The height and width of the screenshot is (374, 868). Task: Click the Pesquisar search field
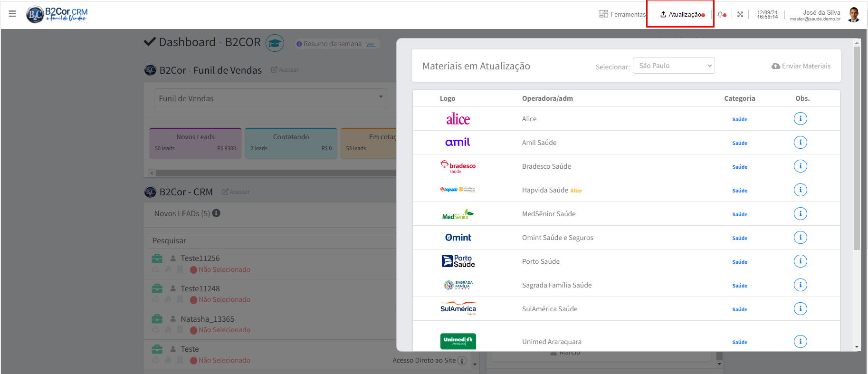point(272,241)
